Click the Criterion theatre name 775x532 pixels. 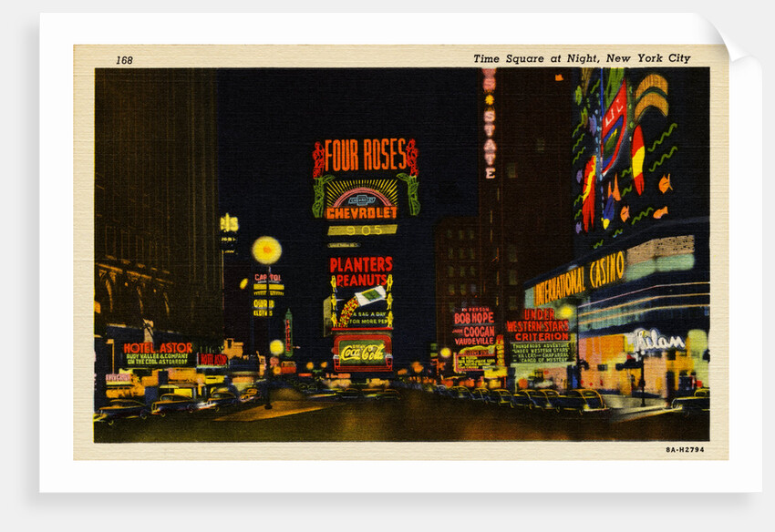(542, 336)
